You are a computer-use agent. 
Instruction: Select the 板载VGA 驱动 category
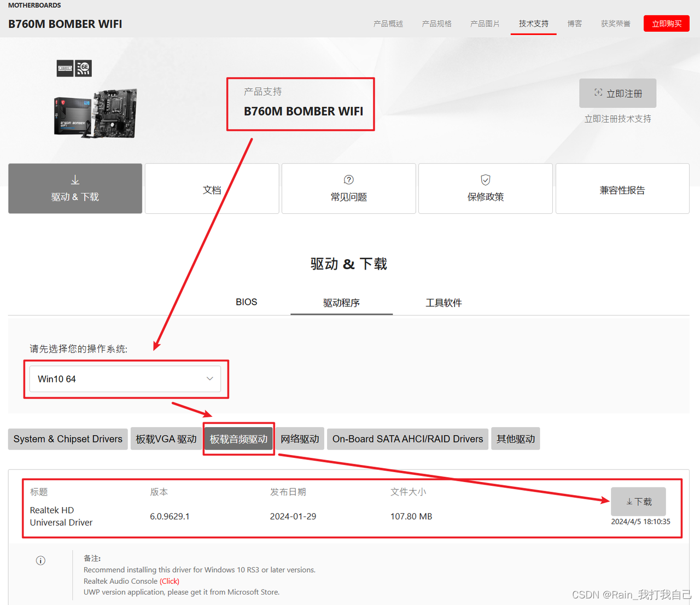click(166, 439)
